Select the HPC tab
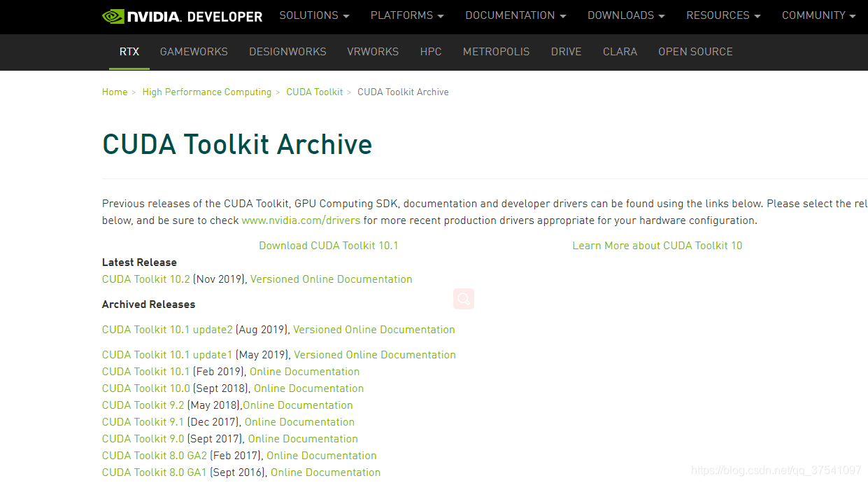The width and height of the screenshot is (868, 483). pos(431,52)
